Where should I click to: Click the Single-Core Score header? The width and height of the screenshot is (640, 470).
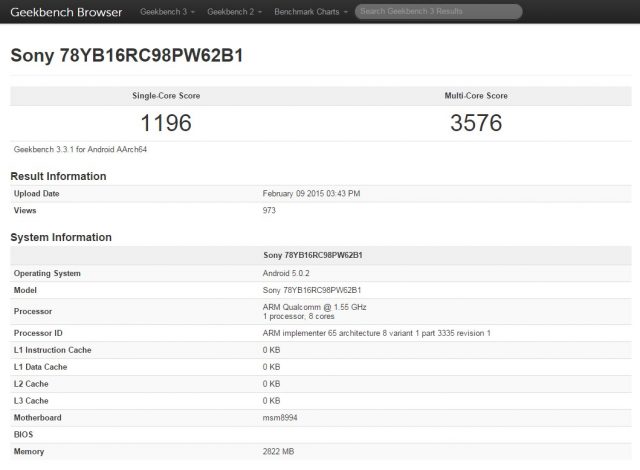166,95
